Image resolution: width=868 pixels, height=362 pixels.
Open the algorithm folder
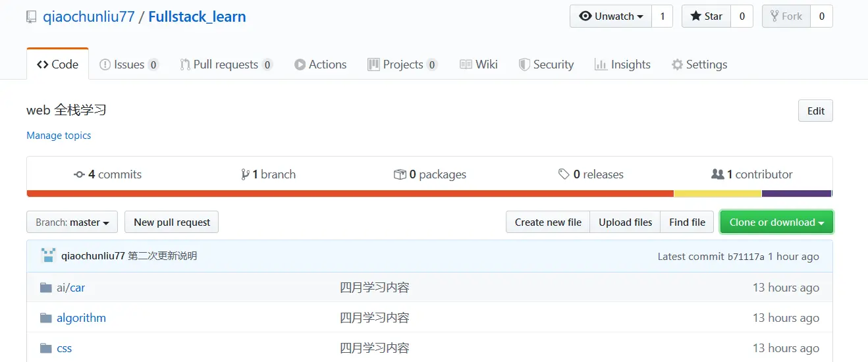click(81, 318)
